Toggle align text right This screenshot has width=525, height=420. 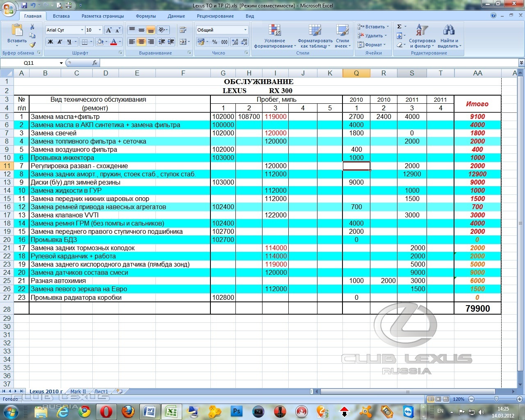[x=151, y=42]
